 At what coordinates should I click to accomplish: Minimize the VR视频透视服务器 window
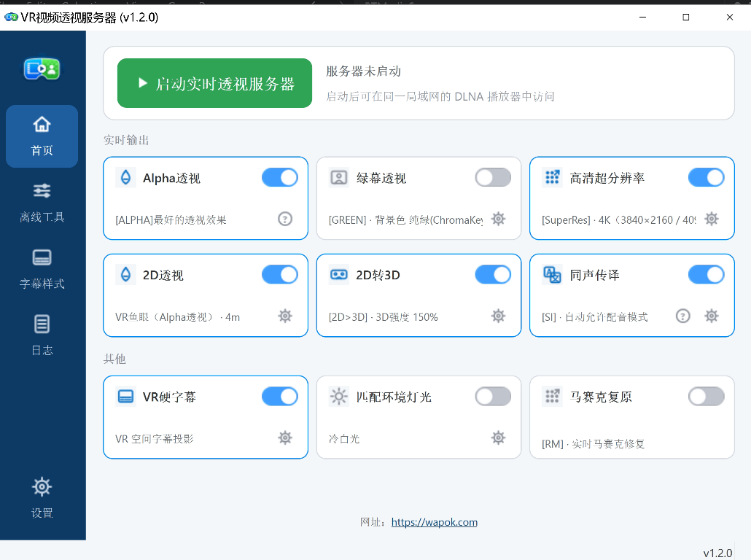coord(643,17)
